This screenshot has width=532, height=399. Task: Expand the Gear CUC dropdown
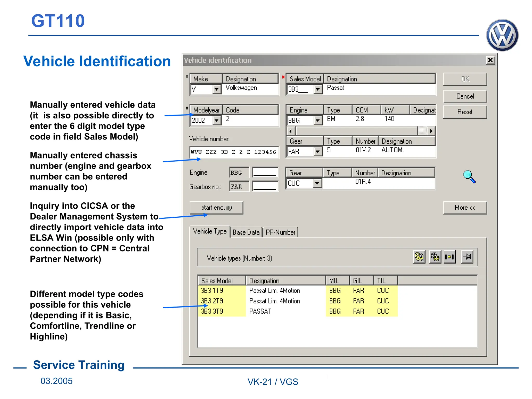point(317,183)
